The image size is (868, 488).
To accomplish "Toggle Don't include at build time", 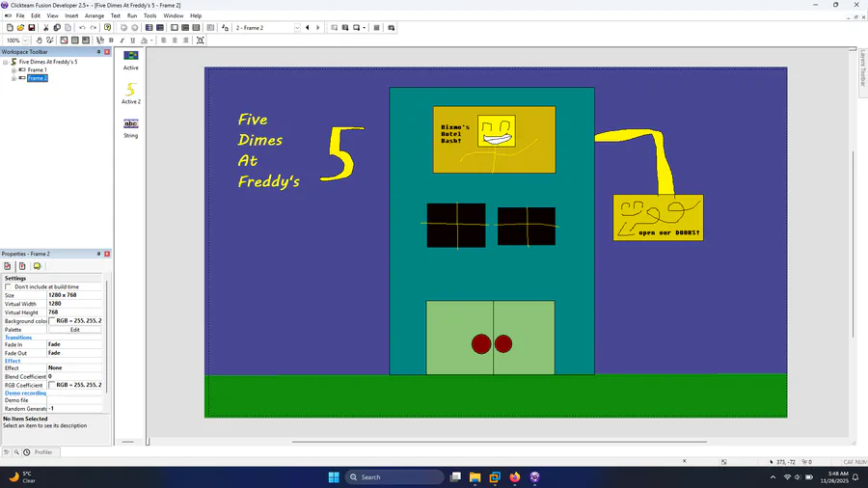I will [8, 286].
